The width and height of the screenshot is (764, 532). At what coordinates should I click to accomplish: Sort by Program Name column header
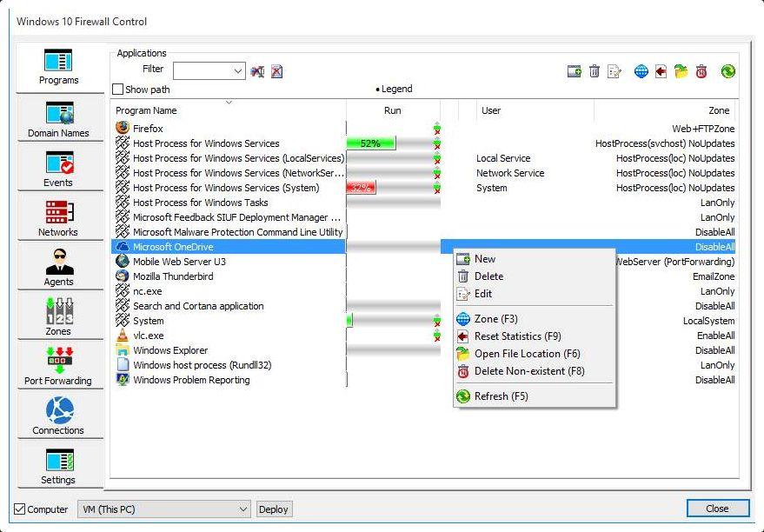point(229,110)
